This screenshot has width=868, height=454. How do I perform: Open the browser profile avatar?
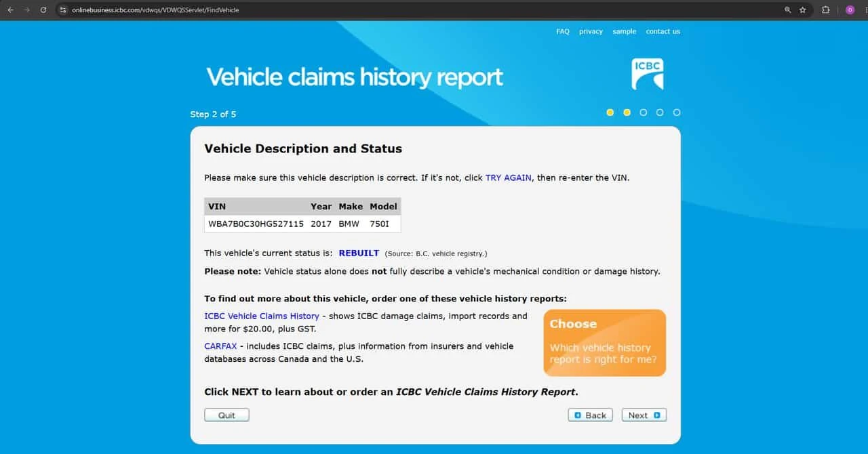click(x=850, y=10)
